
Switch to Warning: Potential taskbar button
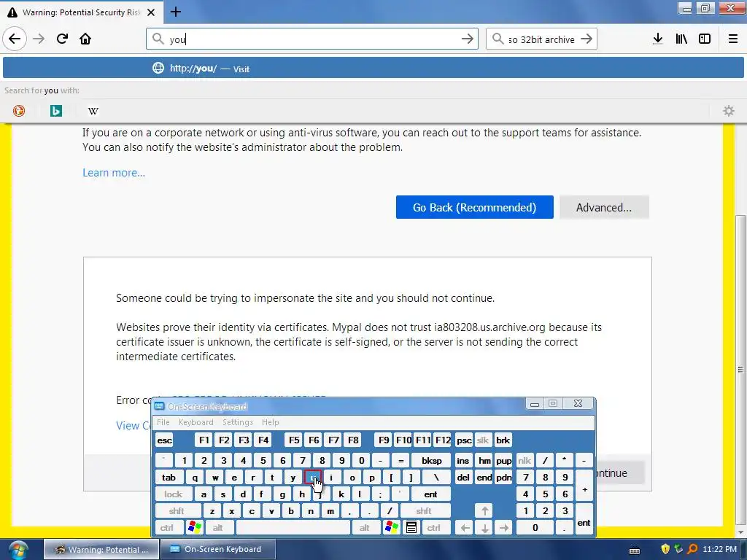click(101, 549)
